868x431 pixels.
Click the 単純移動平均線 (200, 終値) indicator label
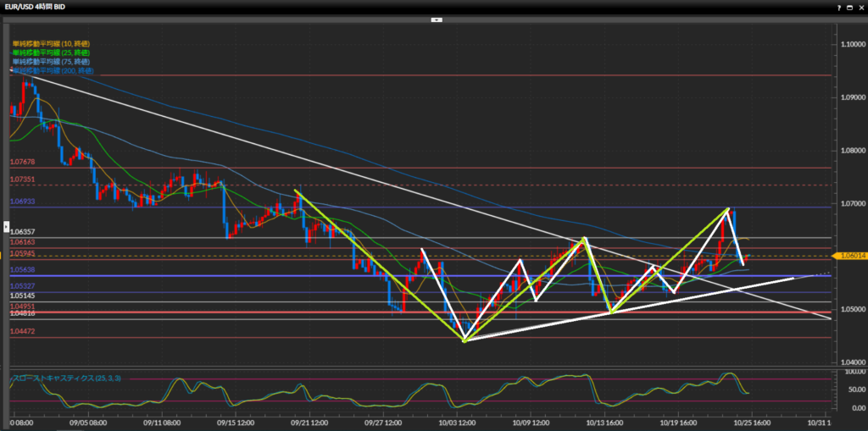pyautogui.click(x=53, y=71)
